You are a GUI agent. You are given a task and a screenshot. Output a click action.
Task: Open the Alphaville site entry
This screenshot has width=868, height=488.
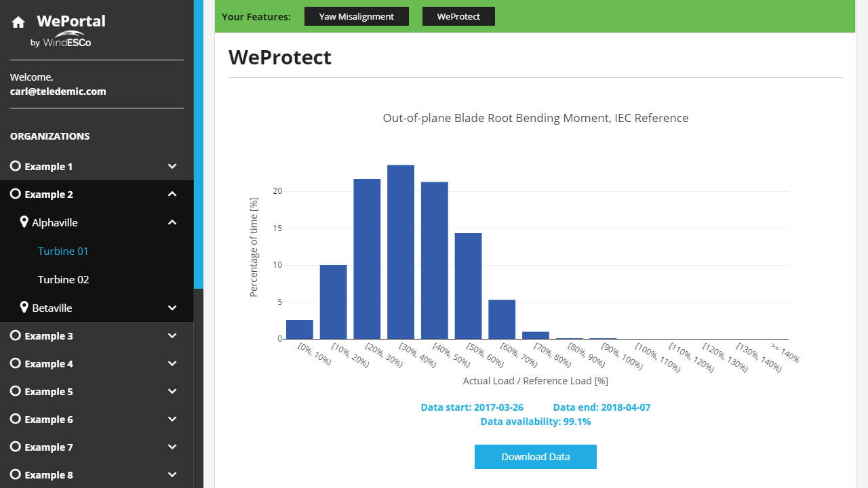55,222
